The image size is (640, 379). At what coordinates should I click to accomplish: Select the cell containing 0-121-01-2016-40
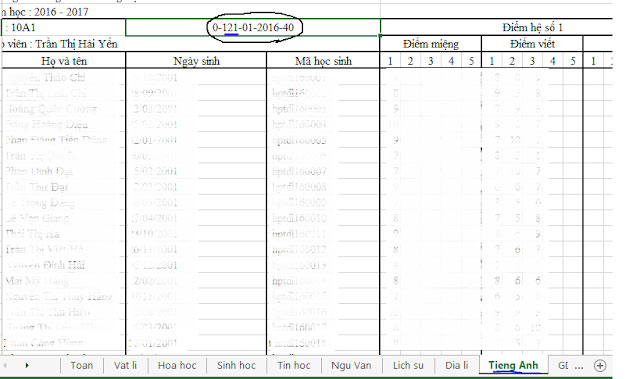click(253, 27)
